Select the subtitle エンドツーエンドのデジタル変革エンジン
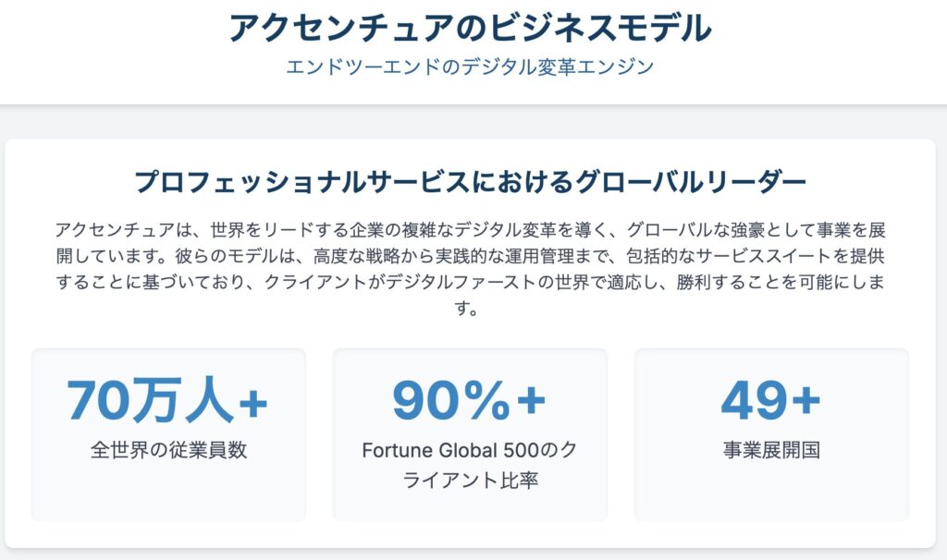This screenshot has height=560, width=947. (x=471, y=67)
